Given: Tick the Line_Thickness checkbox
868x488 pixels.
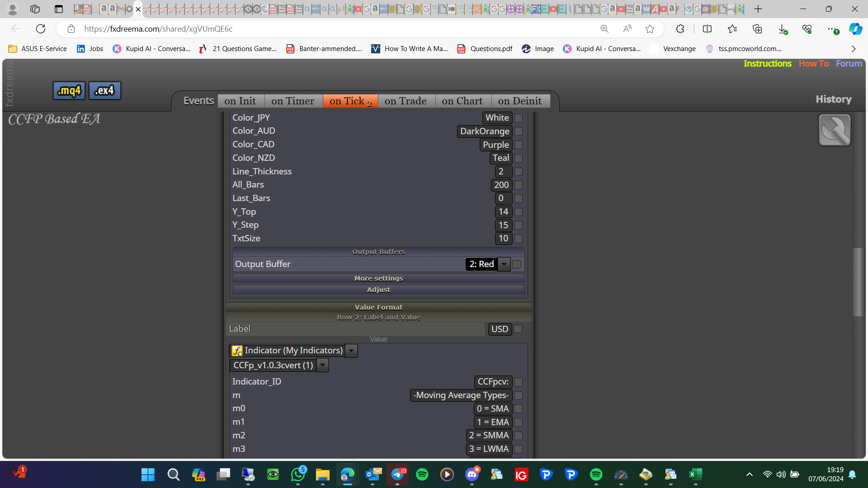Looking at the screenshot, I should [x=519, y=172].
